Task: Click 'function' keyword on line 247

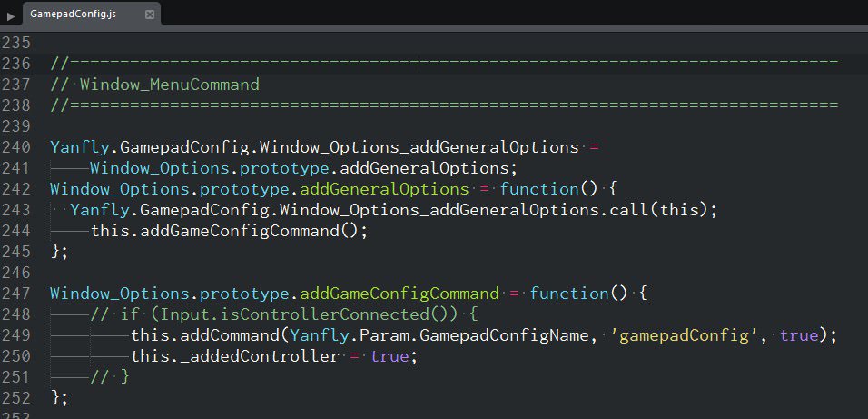Action: (569, 294)
